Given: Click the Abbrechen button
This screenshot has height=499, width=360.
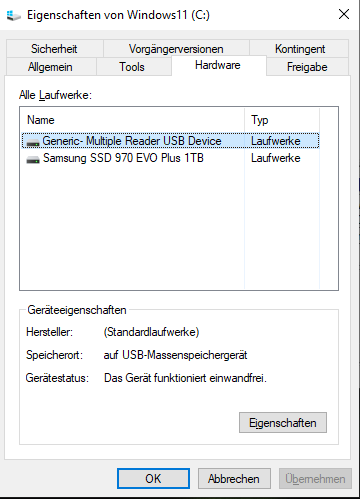Looking at the screenshot, I should coord(234,479).
